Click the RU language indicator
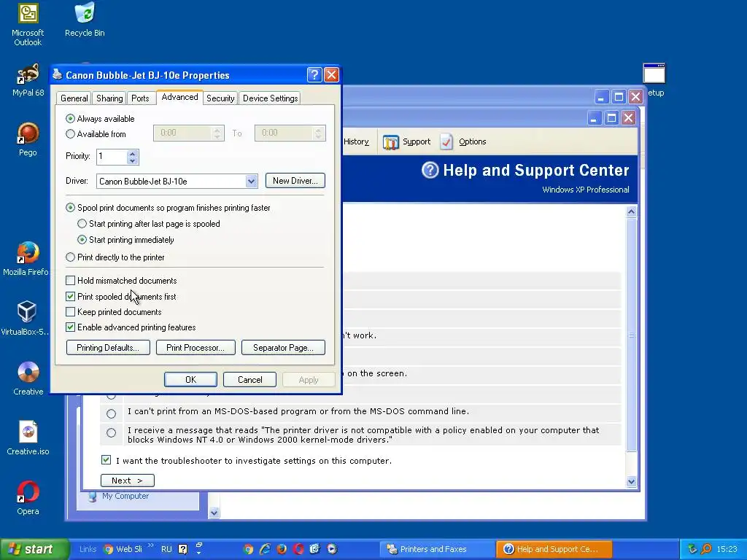The height and width of the screenshot is (560, 747). 166,549
